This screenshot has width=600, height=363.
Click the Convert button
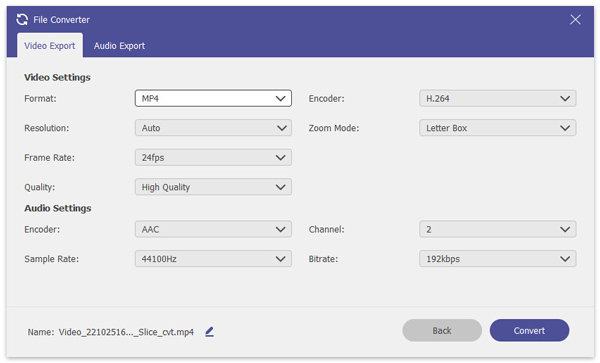[x=529, y=330]
